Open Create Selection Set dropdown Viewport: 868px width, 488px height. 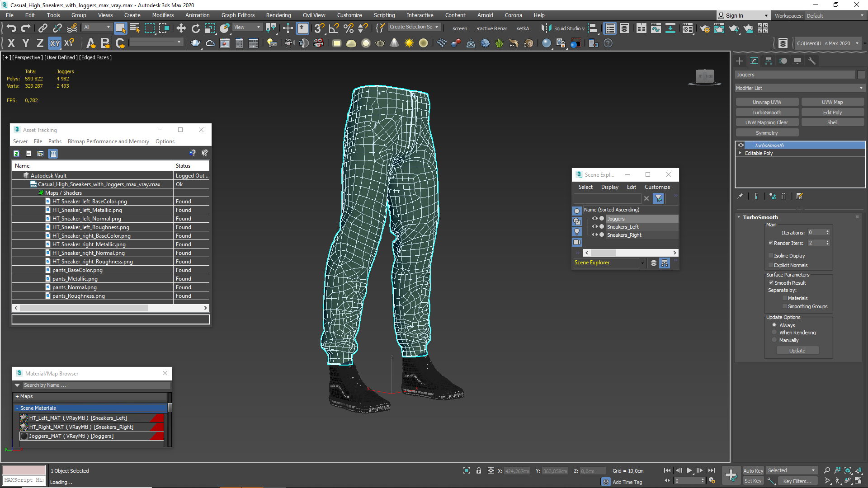click(x=414, y=27)
